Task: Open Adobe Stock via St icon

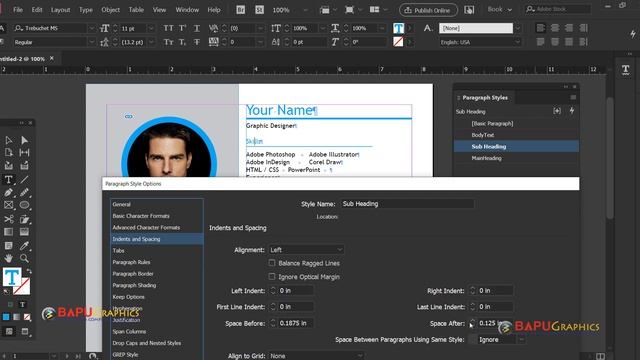Action: click(260, 10)
